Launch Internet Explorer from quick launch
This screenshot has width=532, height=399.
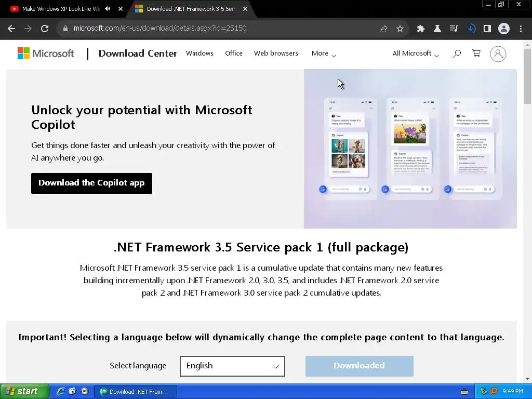coord(61,391)
